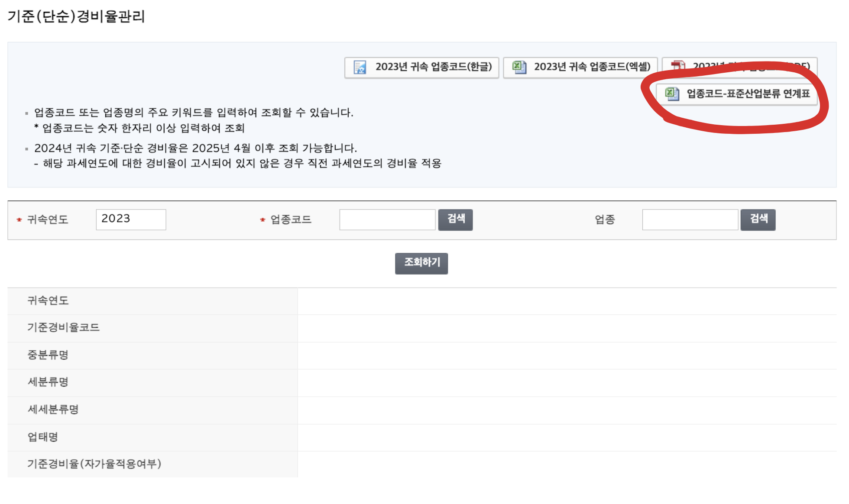Click the Excel icon for 2023년 귀속 업종코드(엑셀)
The image size is (849, 504).
click(519, 67)
